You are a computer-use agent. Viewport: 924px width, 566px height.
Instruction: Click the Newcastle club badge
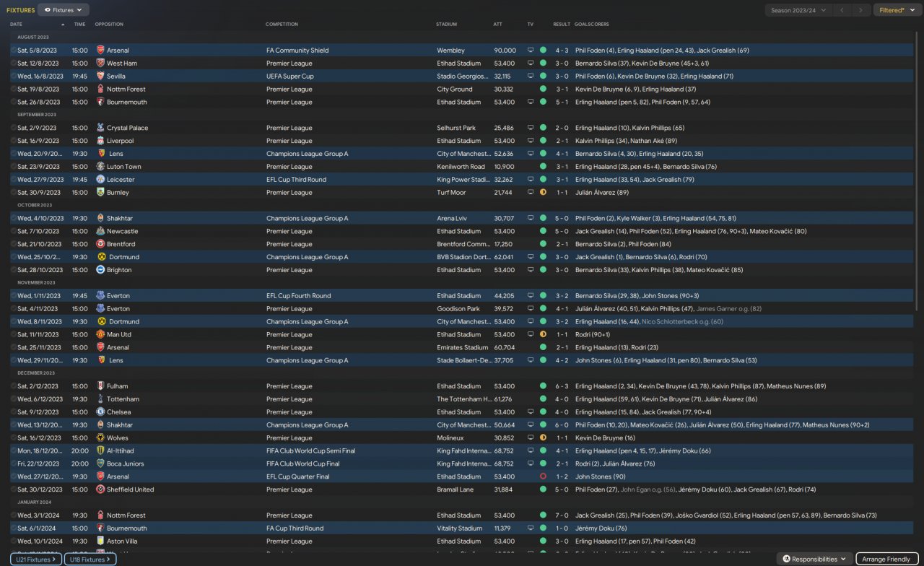(x=100, y=232)
